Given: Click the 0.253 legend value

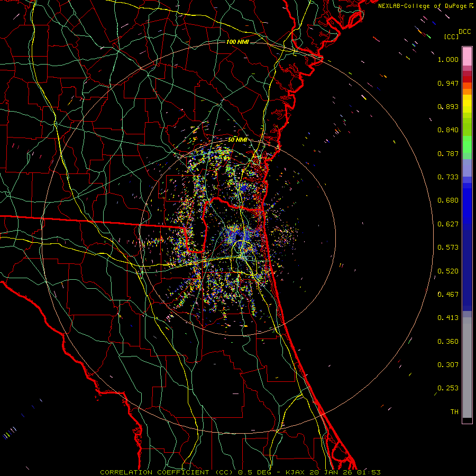Looking at the screenshot, I should [x=448, y=388].
